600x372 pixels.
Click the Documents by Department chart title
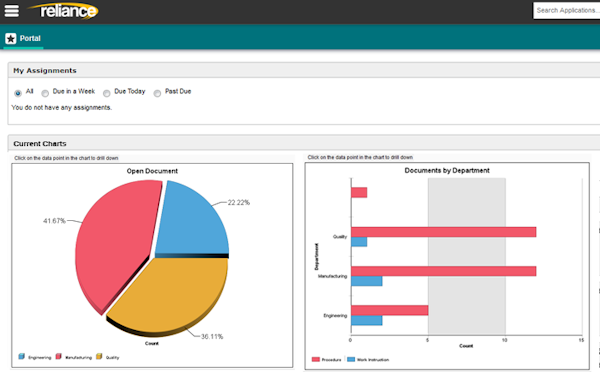[x=447, y=170]
